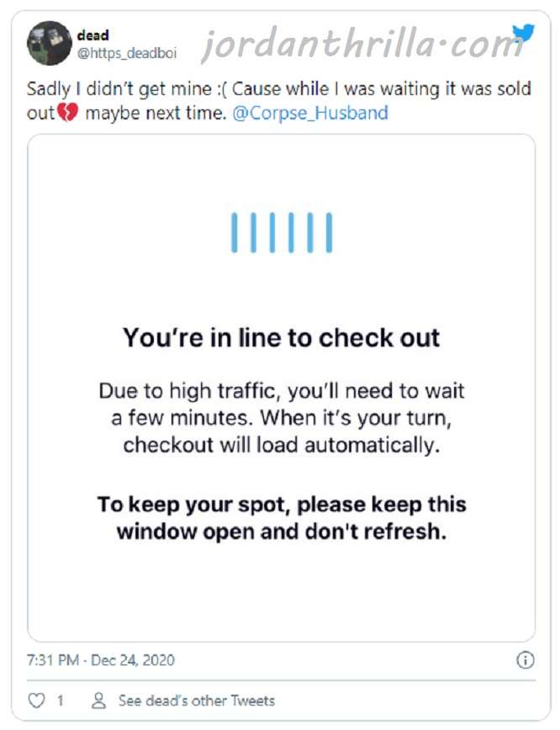Open the @Corpse_Husband mention link

click(310, 114)
